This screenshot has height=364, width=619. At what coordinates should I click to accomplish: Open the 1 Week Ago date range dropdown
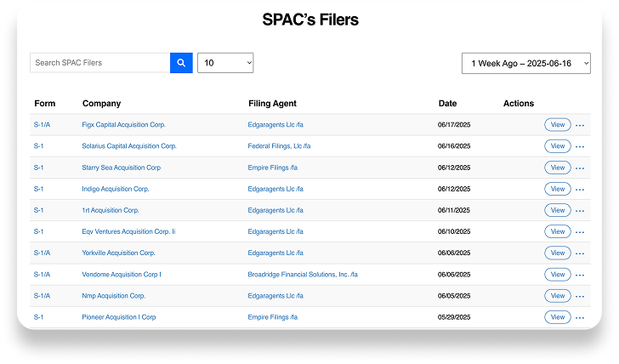[525, 64]
